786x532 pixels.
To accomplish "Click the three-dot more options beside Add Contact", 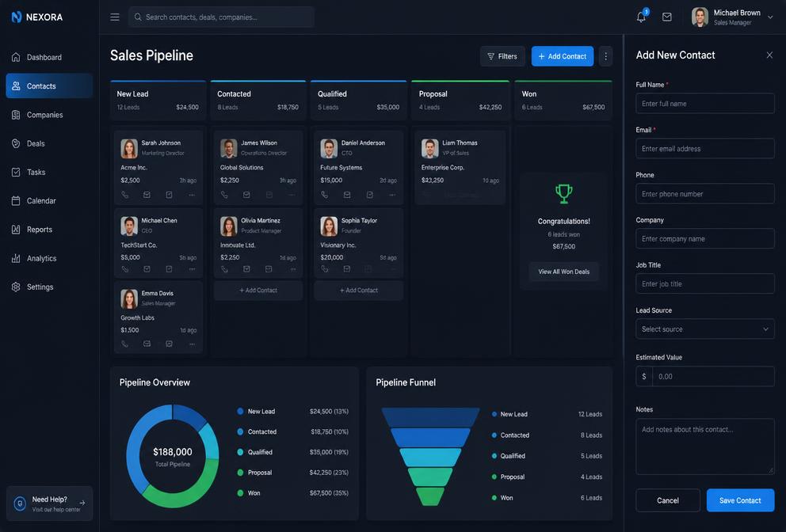I will click(x=605, y=56).
